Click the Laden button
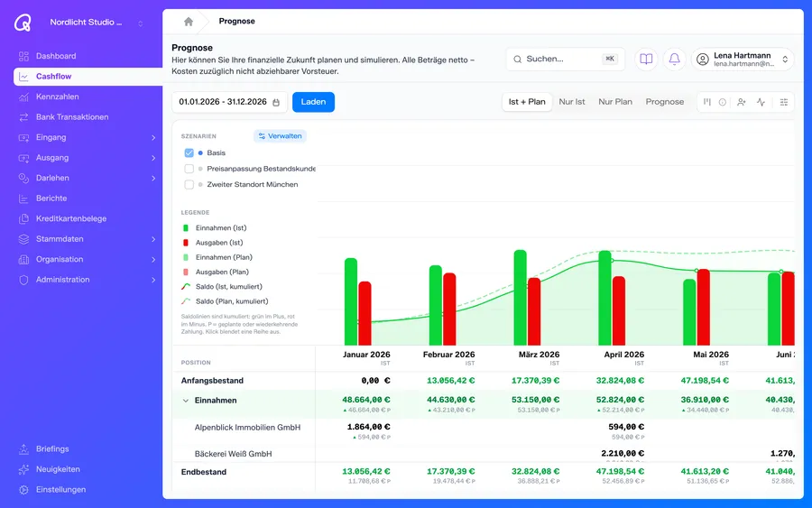Screen dimensions: 812x508 click(x=313, y=102)
